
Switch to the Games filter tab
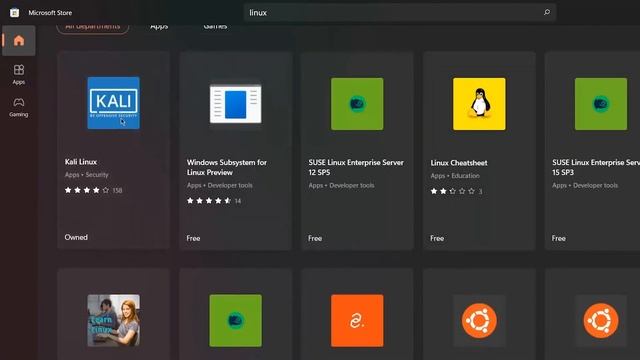[215, 27]
